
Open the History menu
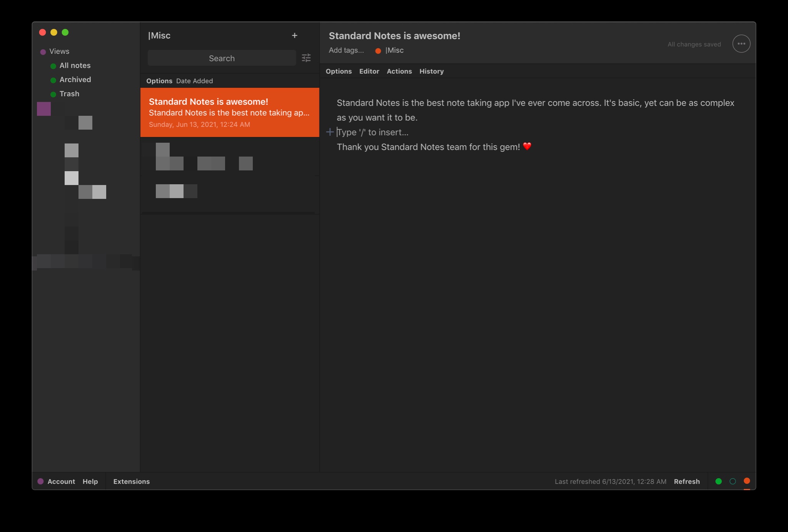(431, 71)
